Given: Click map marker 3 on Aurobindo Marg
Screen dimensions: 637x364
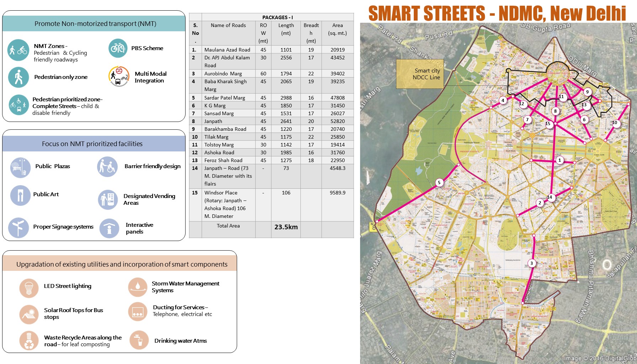Looking at the screenshot, I should (x=531, y=263).
